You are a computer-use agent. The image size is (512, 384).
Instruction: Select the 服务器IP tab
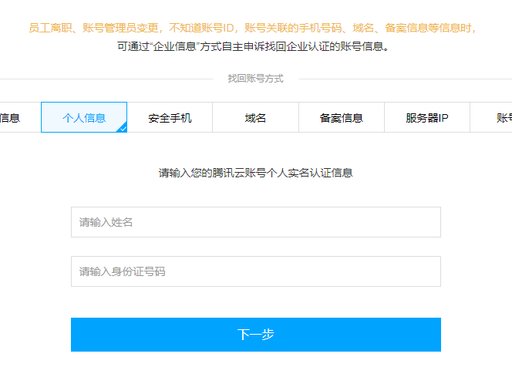click(427, 117)
